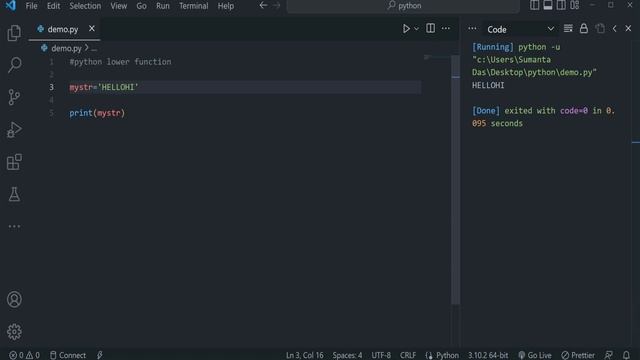Collapse the output panel chevron
Screen dimensions: 640x360
pyautogui.click(x=614, y=29)
